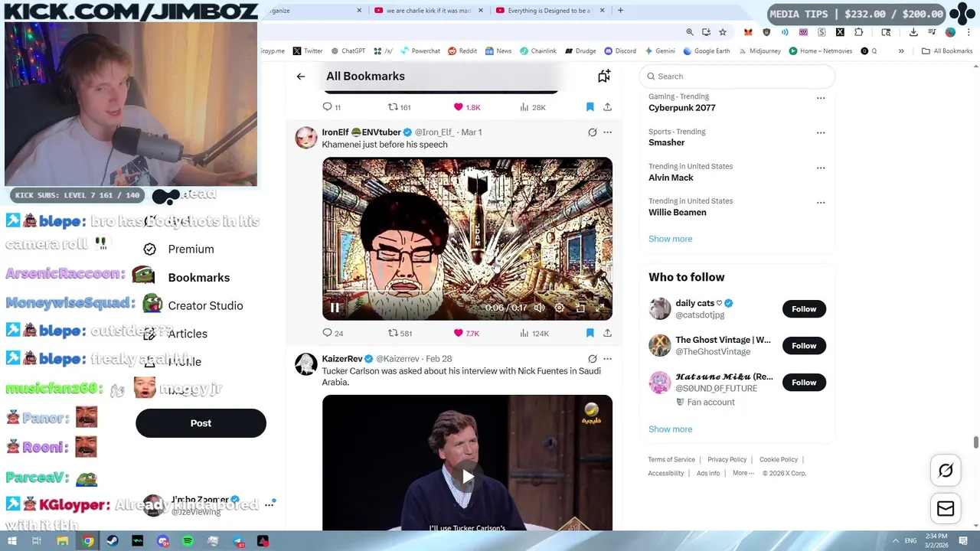
Task: Remove bookmark from the post with 28K views
Action: 590,107
